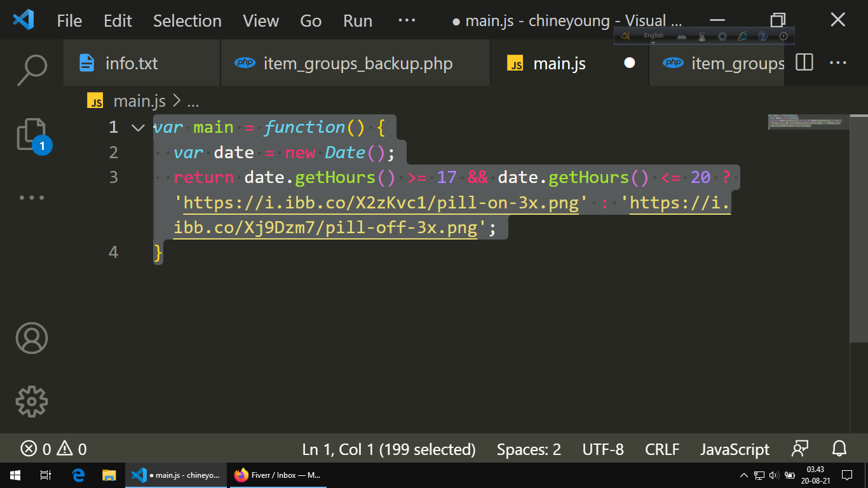The width and height of the screenshot is (868, 488).
Task: Click the editor vertical scrollbar
Action: 858,229
